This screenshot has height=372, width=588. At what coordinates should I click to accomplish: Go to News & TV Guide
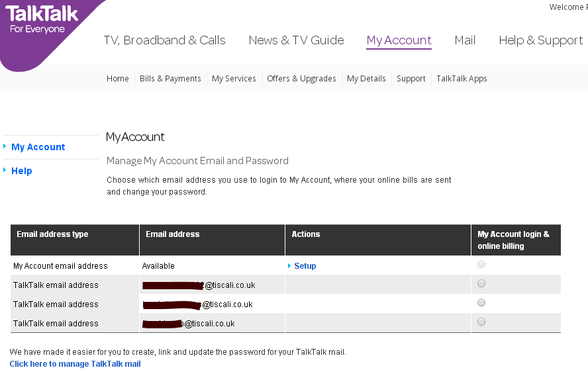tap(296, 40)
